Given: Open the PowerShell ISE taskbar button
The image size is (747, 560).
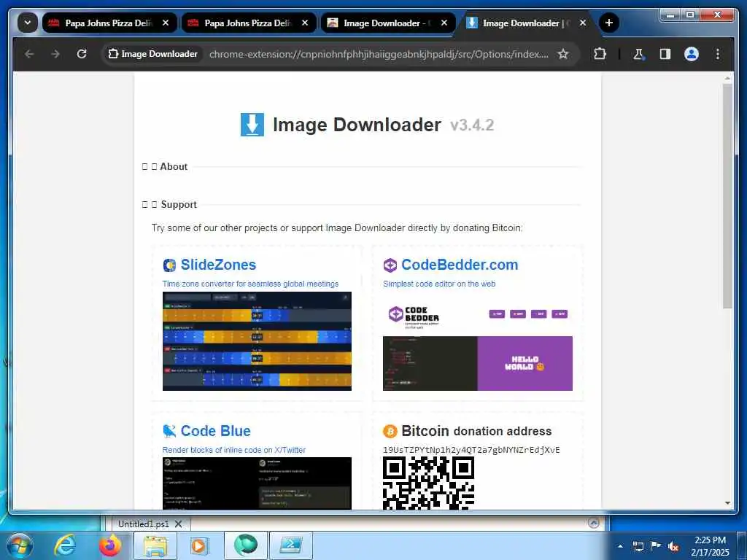Looking at the screenshot, I should point(291,545).
